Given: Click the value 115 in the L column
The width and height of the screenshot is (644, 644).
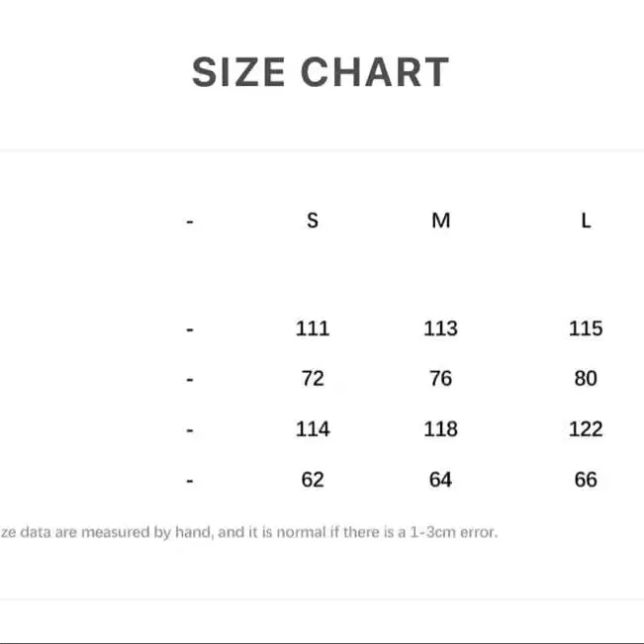Looking at the screenshot, I should point(586,328).
